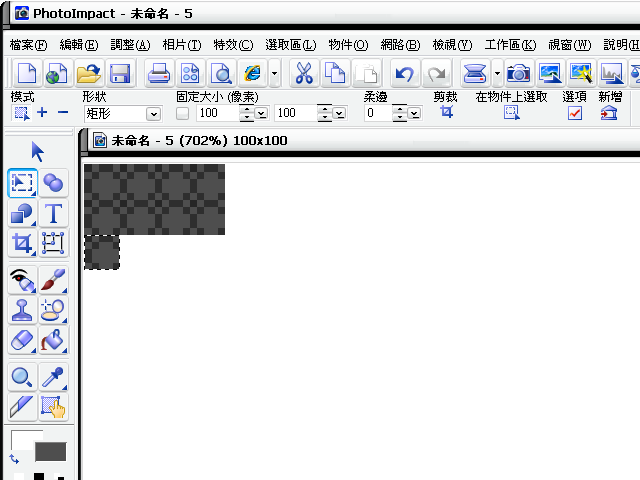
Task: Click the Cut scissors icon
Action: coord(304,73)
